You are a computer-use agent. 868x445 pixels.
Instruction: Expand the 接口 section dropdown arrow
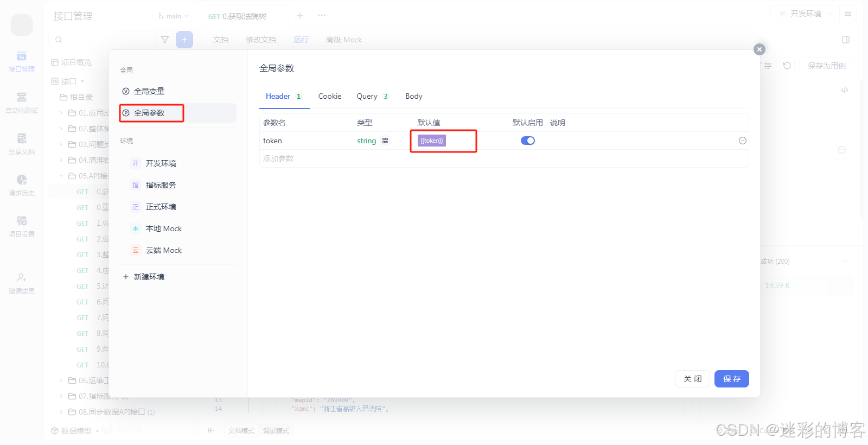tap(82, 81)
